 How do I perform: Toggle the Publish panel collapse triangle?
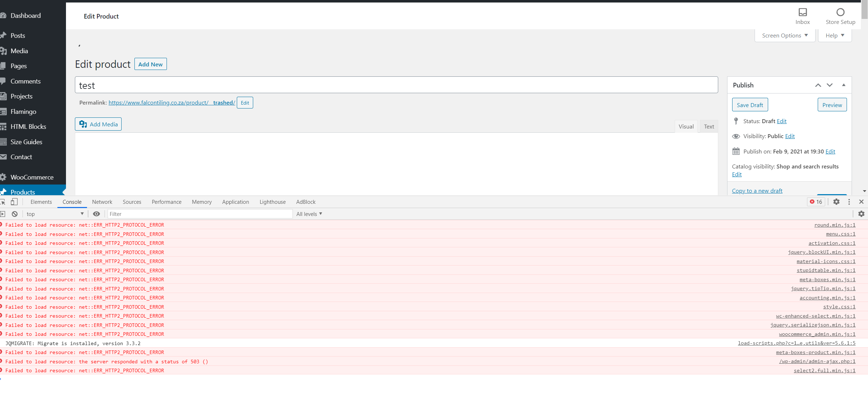click(844, 85)
